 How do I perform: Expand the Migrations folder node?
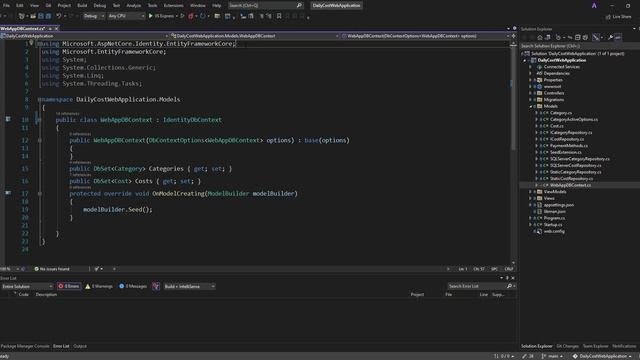pyautogui.click(x=531, y=100)
